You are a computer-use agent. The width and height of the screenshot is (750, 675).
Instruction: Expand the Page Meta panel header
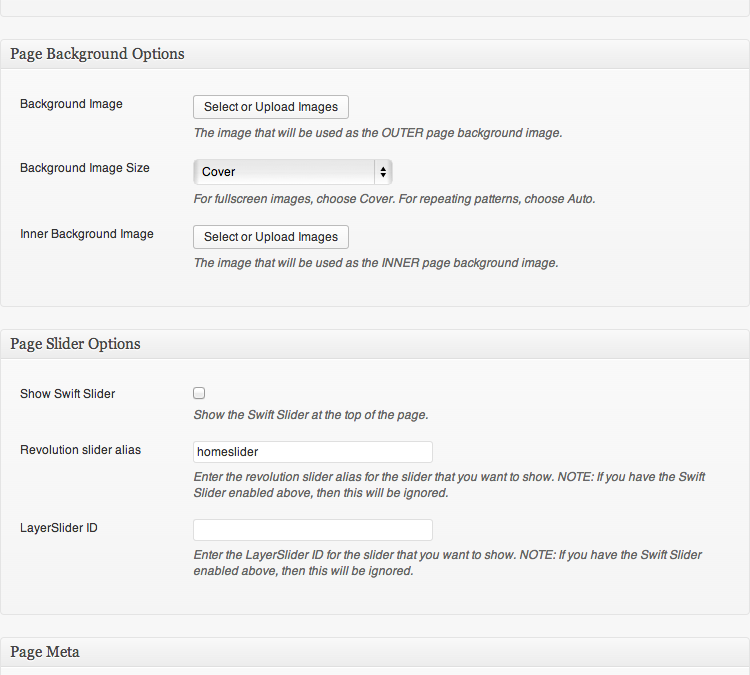click(x=375, y=652)
